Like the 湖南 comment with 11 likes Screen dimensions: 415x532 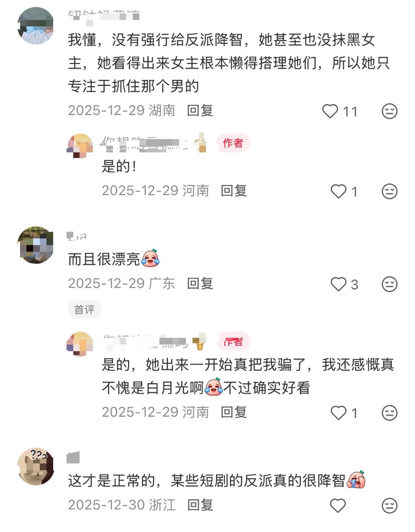click(x=330, y=111)
